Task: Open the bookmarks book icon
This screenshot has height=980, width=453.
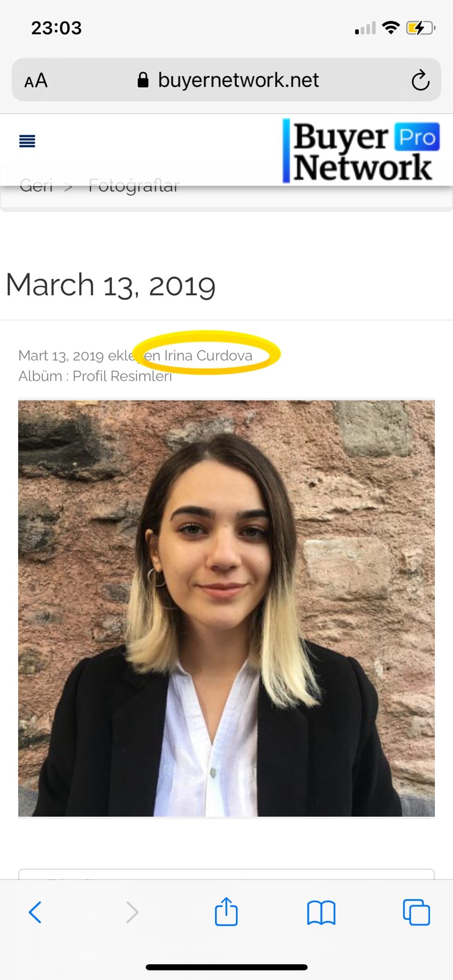Action: (321, 912)
